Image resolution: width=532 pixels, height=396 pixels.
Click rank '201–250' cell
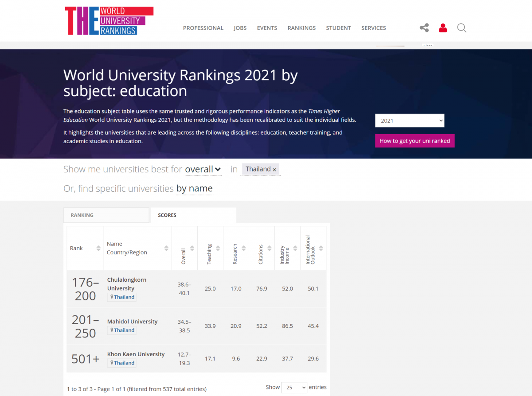tap(86, 326)
